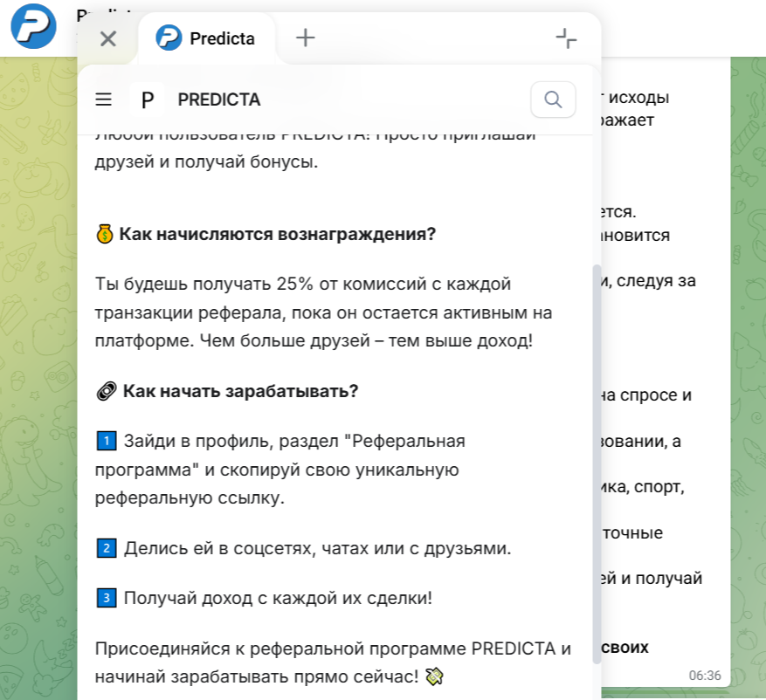Select the Predicta tab
This screenshot has width=766, height=700.
pyautogui.click(x=206, y=38)
